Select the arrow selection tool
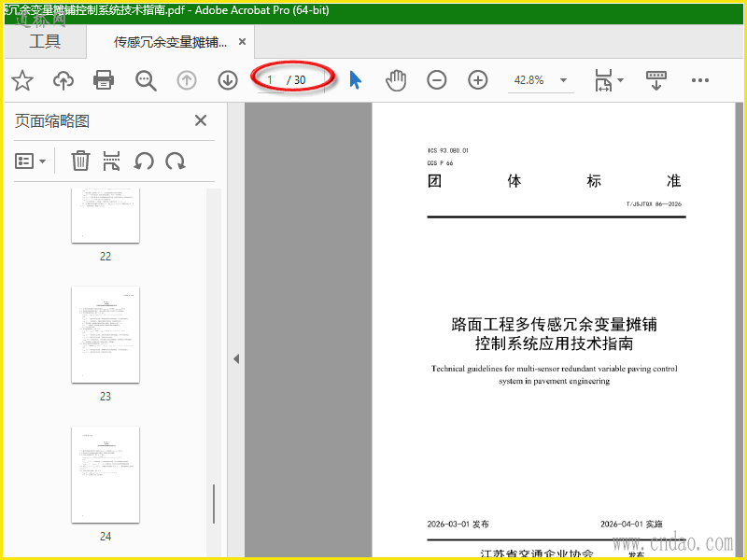747x560 pixels. 356,80
